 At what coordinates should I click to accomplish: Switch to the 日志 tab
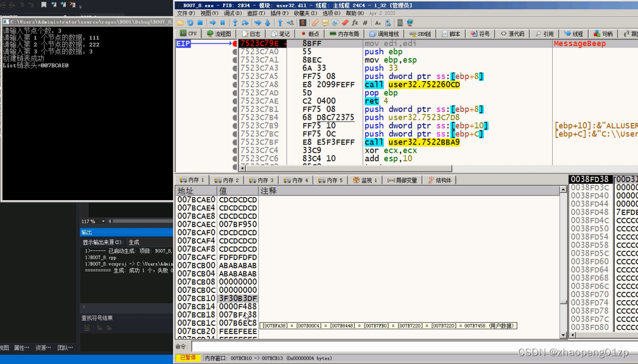(x=251, y=33)
